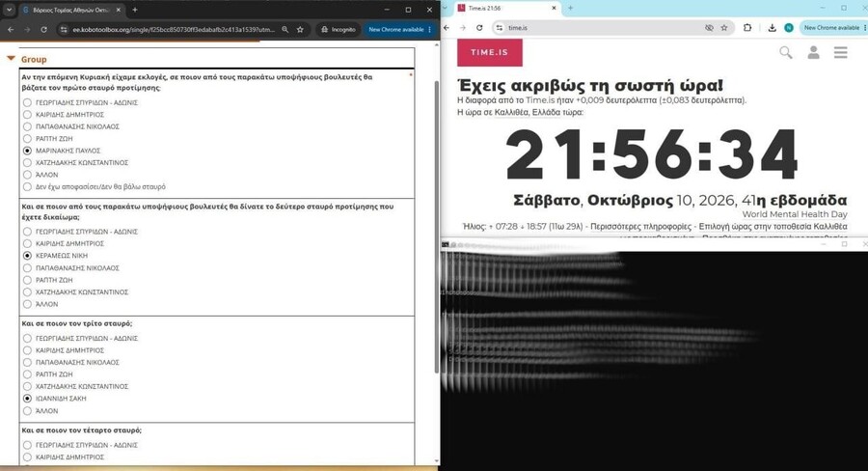Select ΓΕΩΡΓΙΑΔΗΣ ΣΠΥΡΙΔΩΝ - ΑΔΩΝΙΣ for fourth preference
The height and width of the screenshot is (471, 868).
[27, 445]
